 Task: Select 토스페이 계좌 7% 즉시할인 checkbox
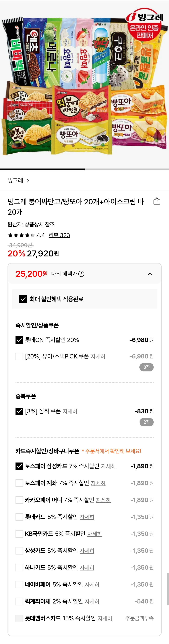point(19,483)
